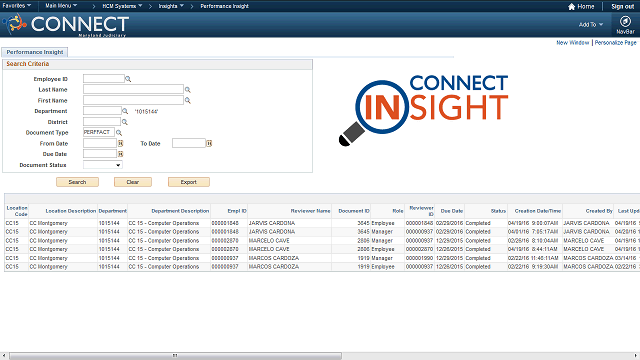Select the first JARVIS CARDONA reviewer name cell

coord(272,223)
